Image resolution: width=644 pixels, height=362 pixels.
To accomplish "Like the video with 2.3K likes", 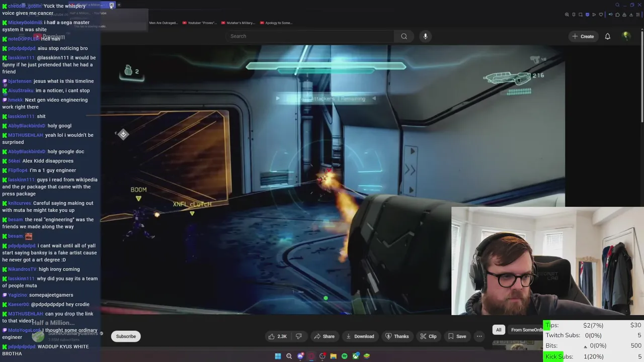I will [277, 336].
